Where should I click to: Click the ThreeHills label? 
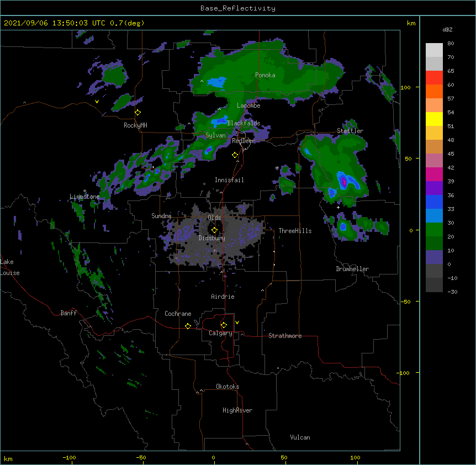coord(295,231)
